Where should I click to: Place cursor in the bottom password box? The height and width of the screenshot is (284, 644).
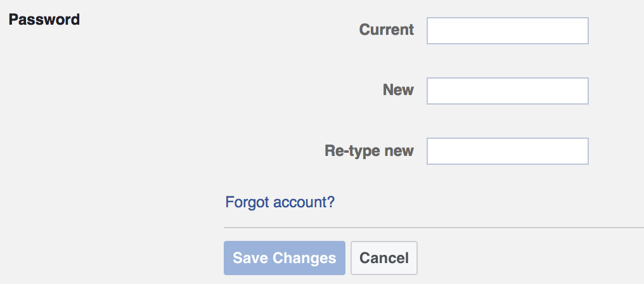pos(507,152)
